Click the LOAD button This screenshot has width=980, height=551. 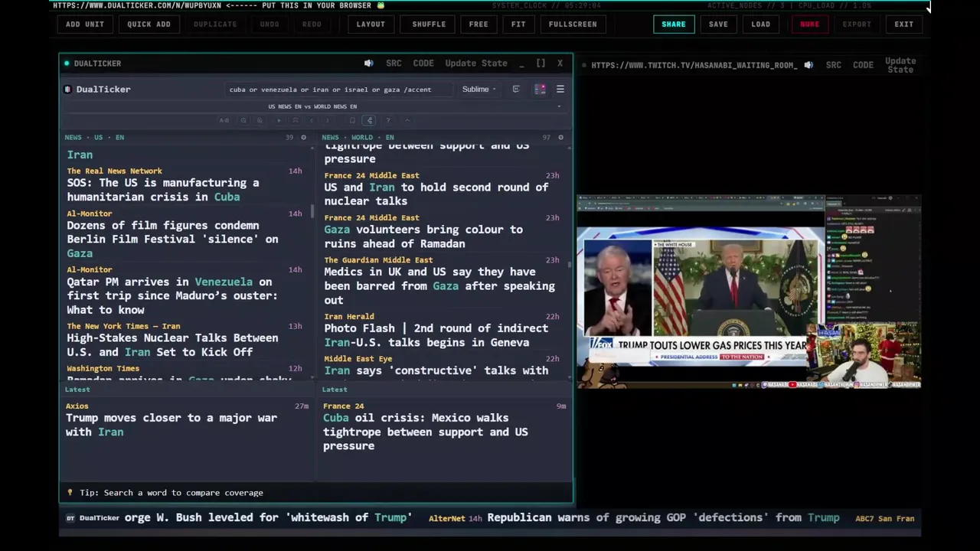[760, 24]
